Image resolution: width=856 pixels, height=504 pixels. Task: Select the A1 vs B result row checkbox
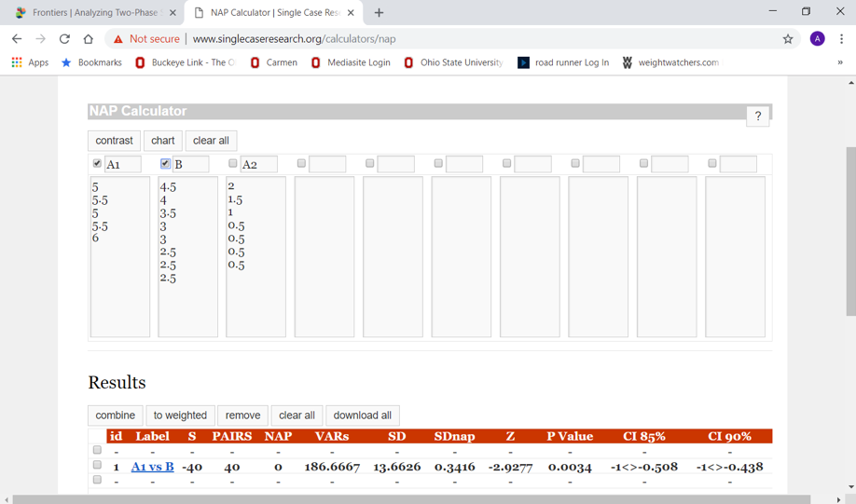[x=97, y=465]
